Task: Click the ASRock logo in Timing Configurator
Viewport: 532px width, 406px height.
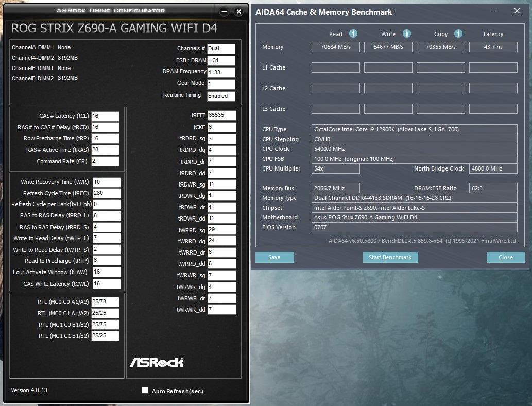Action: point(157,362)
